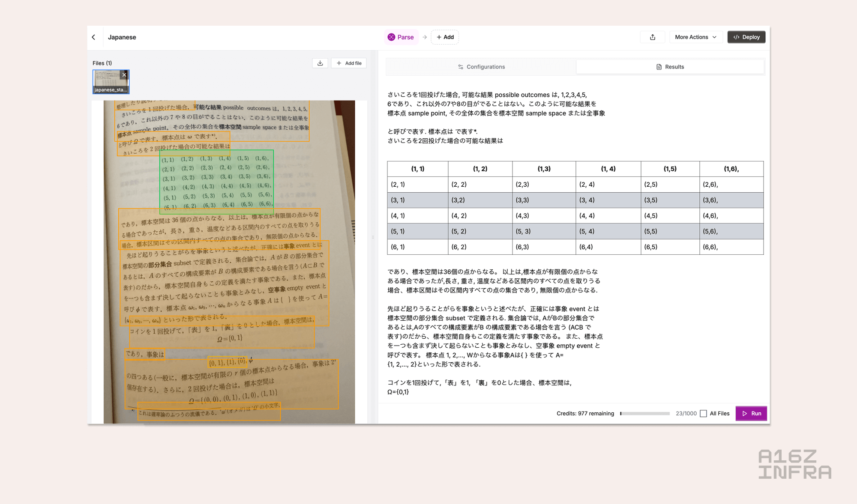The image size is (857, 504).
Task: Click the share/export icon button
Action: (x=652, y=37)
